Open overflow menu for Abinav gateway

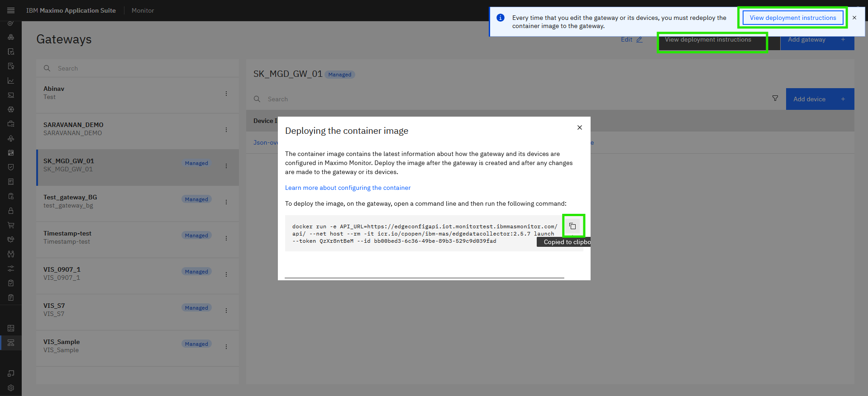(226, 94)
